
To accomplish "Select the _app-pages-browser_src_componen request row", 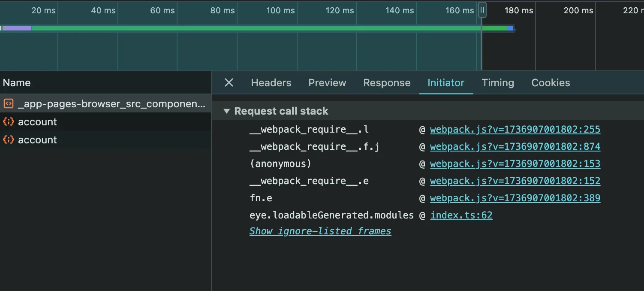I will coord(105,103).
